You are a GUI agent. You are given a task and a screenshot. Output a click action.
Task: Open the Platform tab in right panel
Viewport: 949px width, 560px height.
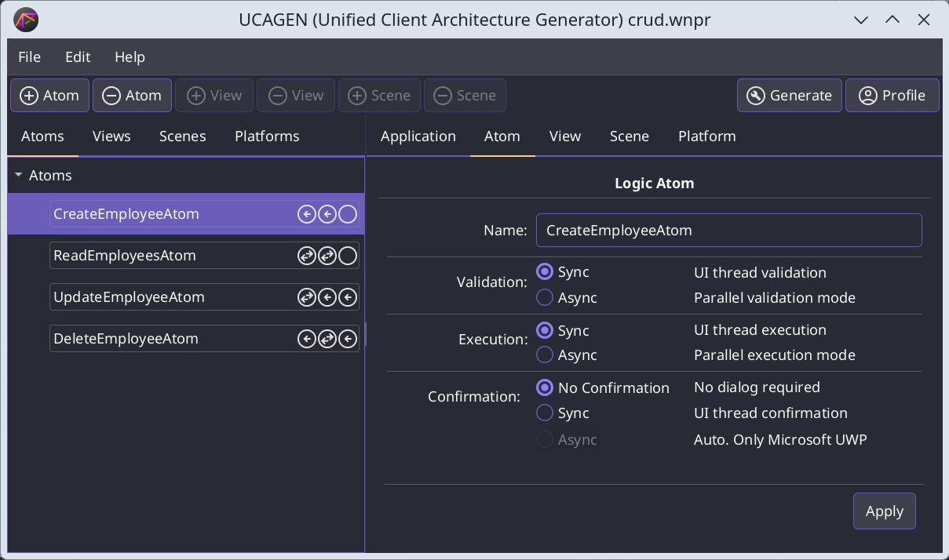click(x=706, y=136)
